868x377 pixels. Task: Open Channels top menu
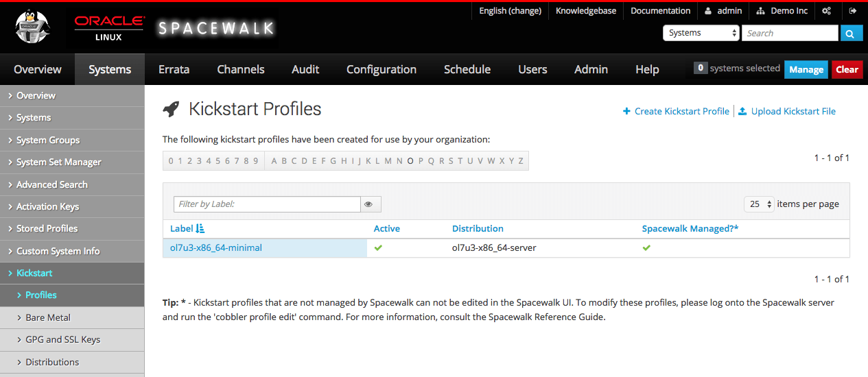pos(241,69)
